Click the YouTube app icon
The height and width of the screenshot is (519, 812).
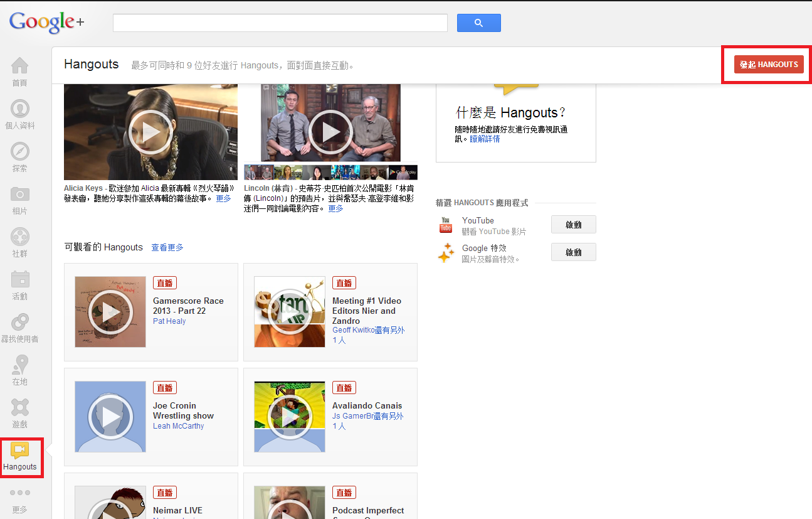[446, 225]
